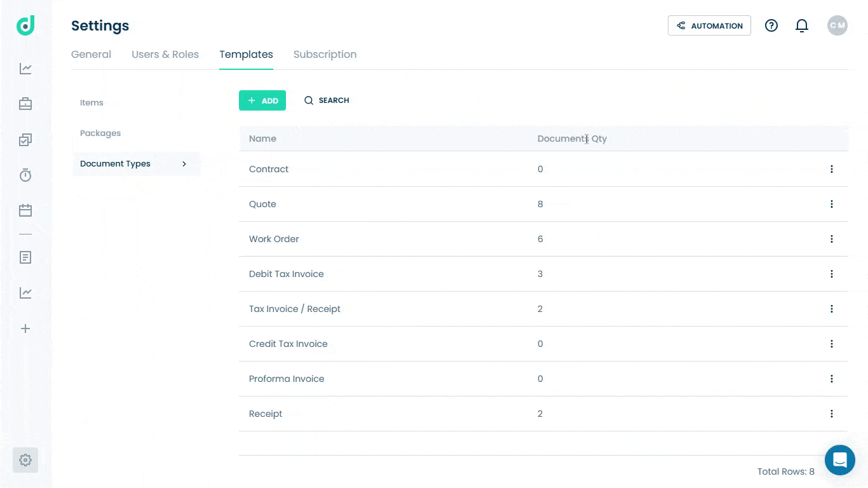Screen dimensions: 868x488
Task: Select the Templates tab
Action: pos(246,55)
